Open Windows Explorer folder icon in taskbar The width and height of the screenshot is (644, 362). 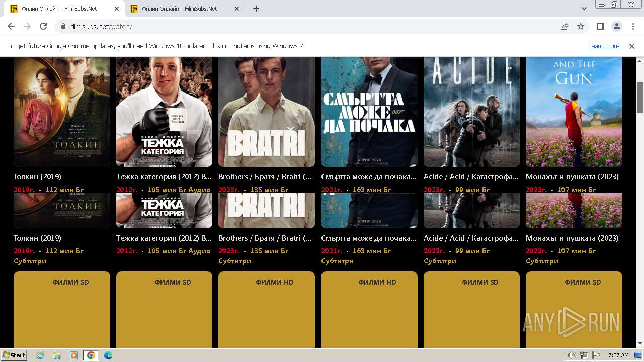pos(57,355)
